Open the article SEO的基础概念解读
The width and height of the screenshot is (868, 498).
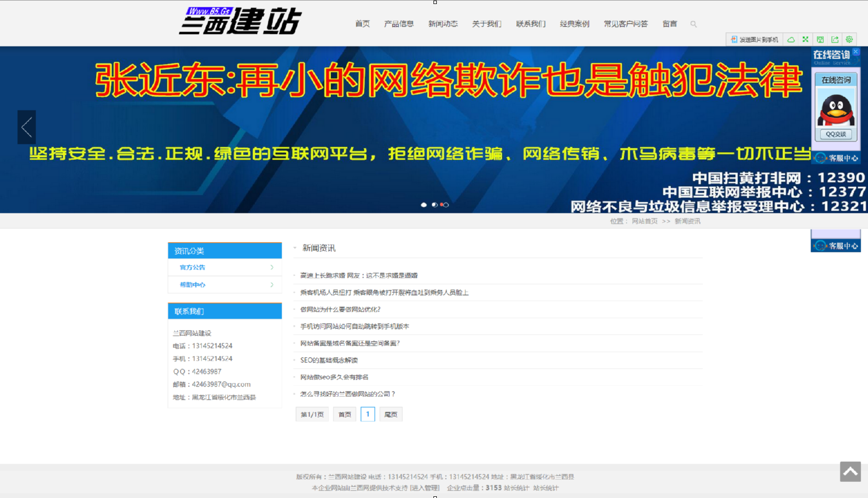(329, 361)
